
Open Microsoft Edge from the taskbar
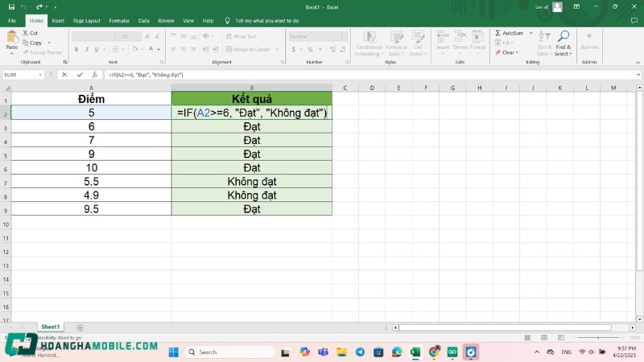[x=397, y=352]
